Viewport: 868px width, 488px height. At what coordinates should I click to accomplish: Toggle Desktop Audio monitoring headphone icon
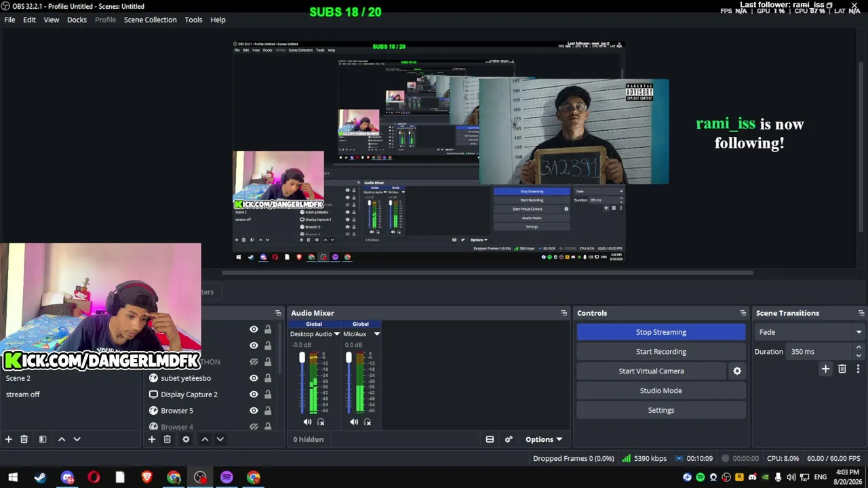coord(321,422)
